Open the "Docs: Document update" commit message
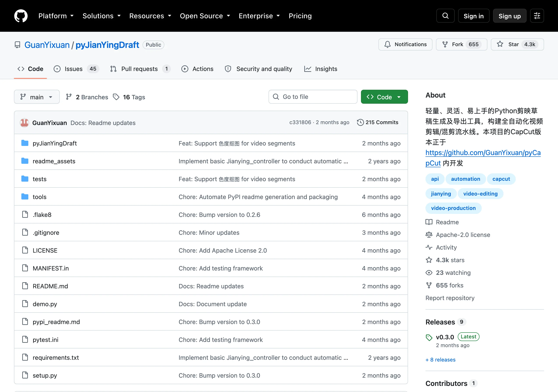 point(213,304)
